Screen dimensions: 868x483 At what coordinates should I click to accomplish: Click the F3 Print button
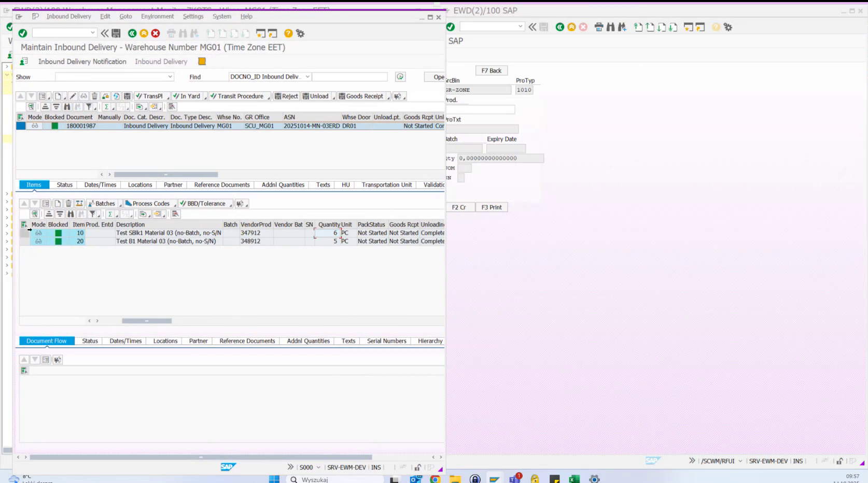coord(491,207)
